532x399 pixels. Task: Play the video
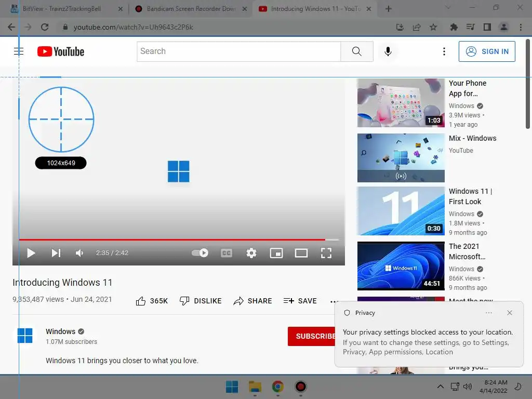(31, 253)
